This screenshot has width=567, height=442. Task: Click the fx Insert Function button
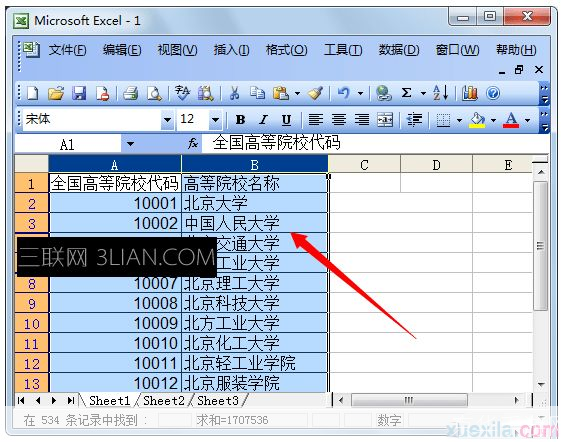click(x=193, y=143)
